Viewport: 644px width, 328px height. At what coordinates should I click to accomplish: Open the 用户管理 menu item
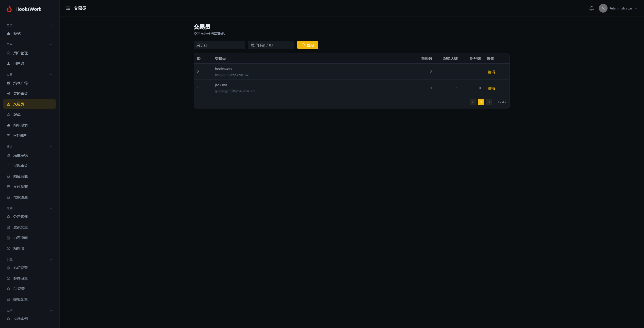click(x=30, y=53)
